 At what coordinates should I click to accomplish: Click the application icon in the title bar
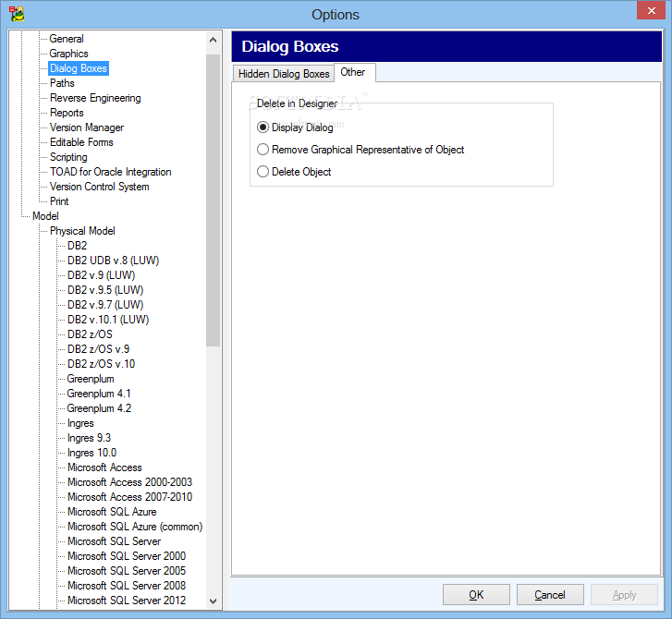(x=18, y=14)
